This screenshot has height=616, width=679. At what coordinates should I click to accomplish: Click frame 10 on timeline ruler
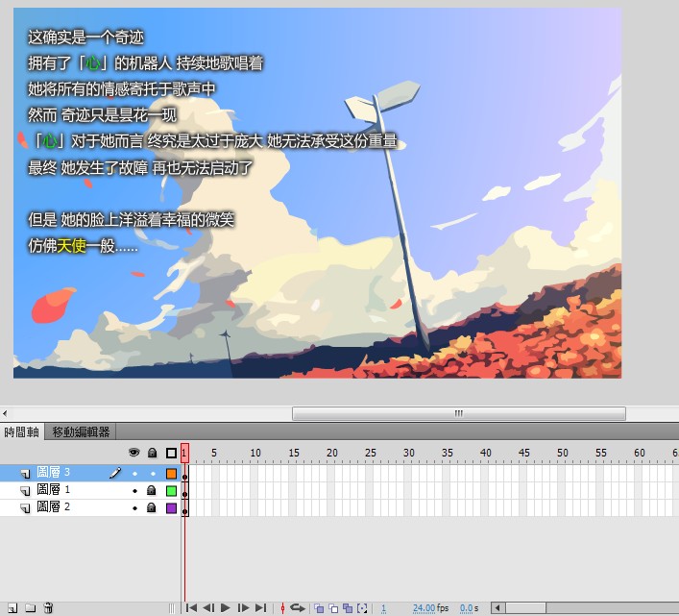coord(255,453)
